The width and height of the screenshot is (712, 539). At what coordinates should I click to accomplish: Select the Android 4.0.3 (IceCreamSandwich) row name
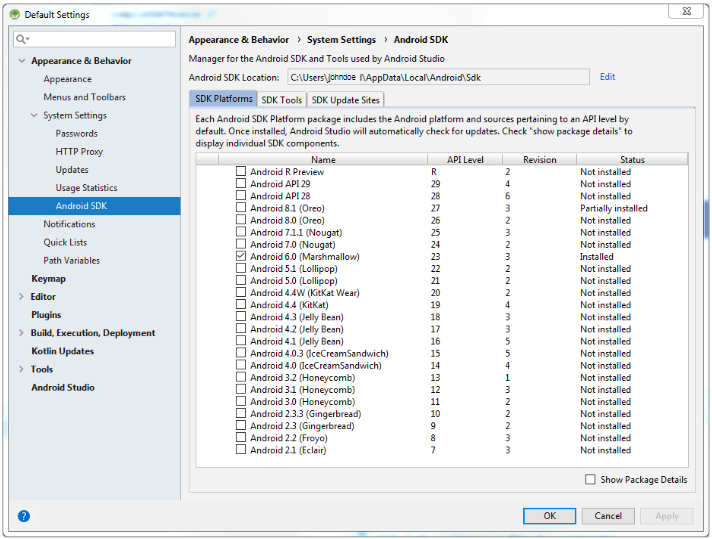pyautogui.click(x=319, y=353)
